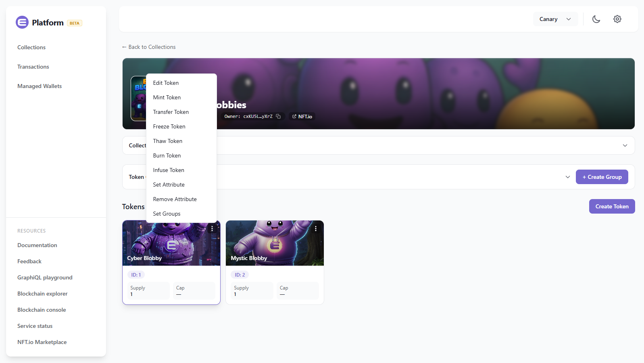The width and height of the screenshot is (644, 363).
Task: Open Mystic Blobby three-dot menu
Action: [316, 229]
